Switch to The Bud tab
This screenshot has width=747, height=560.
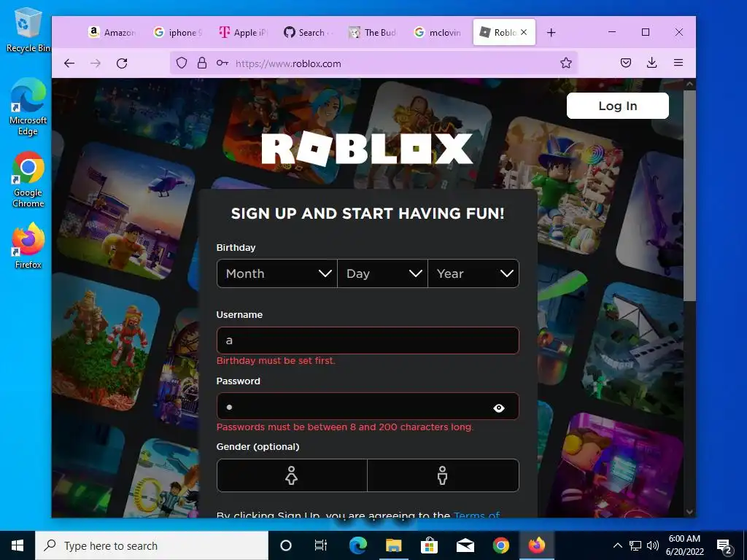click(373, 32)
